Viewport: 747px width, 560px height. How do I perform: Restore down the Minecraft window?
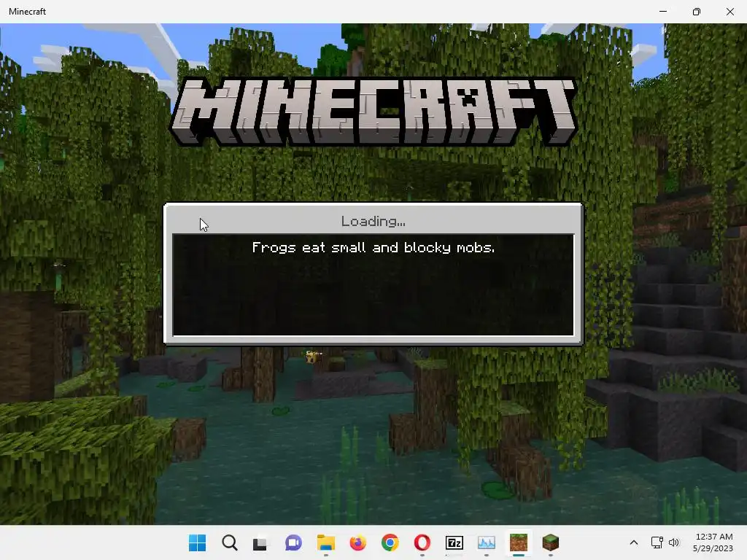coord(697,12)
